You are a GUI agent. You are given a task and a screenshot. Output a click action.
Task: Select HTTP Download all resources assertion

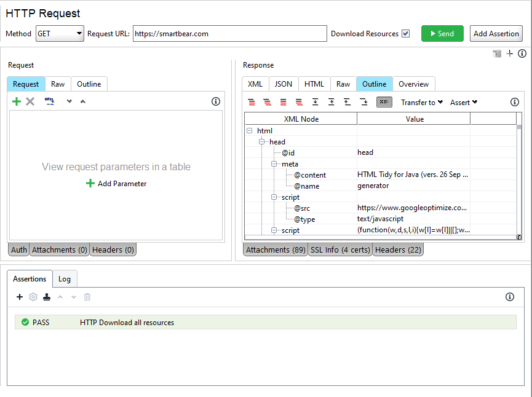pyautogui.click(x=265, y=322)
